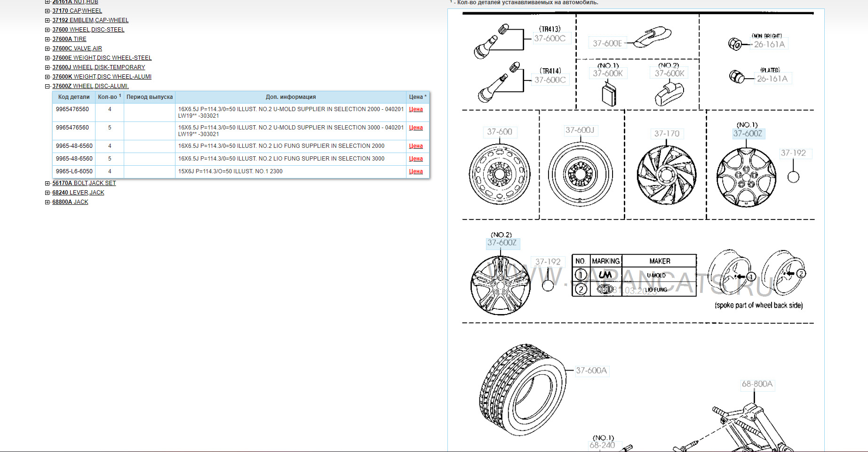Collapse the 37600Z WHEEL,DISC-ALUMI. node
The image size is (868, 452).
[x=47, y=86]
